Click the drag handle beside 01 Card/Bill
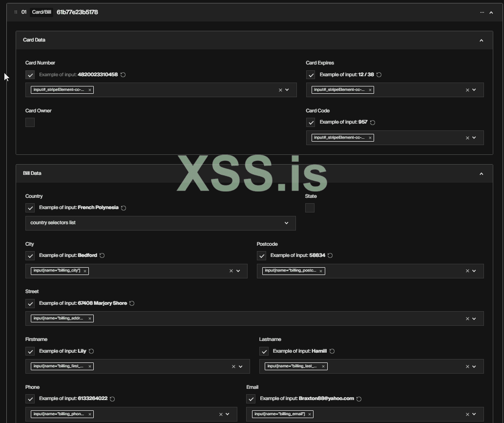The image size is (504, 423). [16, 12]
